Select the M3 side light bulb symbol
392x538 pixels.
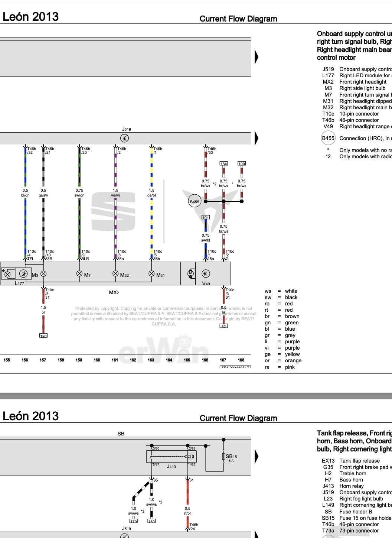(43, 274)
